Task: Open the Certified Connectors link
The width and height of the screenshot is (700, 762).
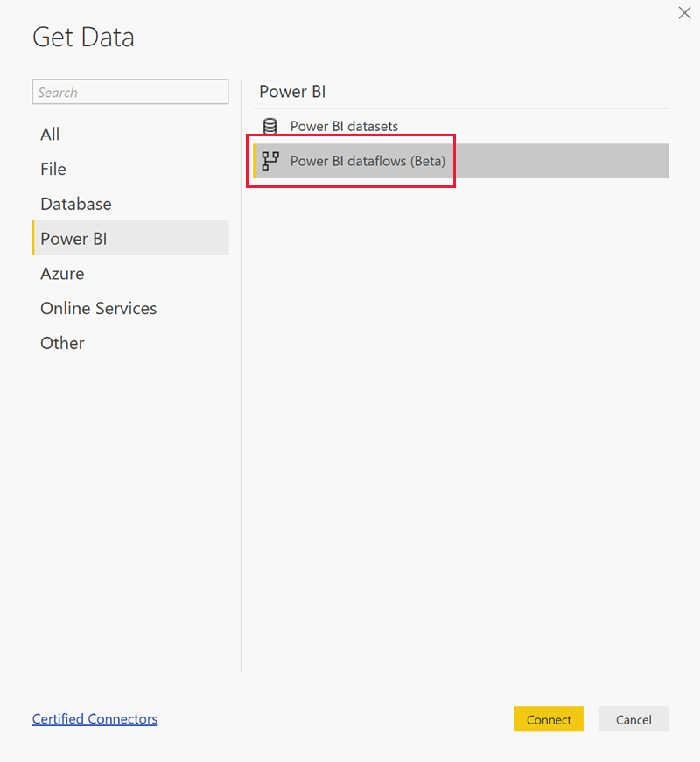Action: pos(94,719)
